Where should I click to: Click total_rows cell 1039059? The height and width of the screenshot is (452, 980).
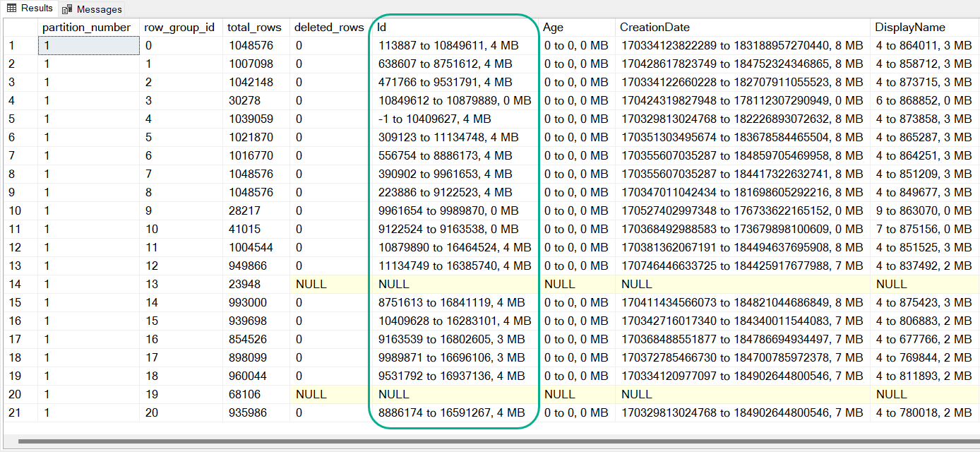point(256,119)
